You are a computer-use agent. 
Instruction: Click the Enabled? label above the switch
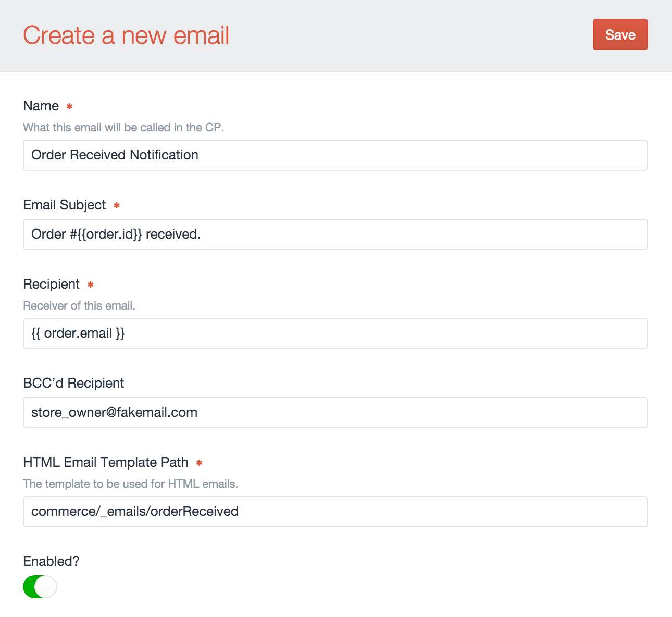(51, 561)
